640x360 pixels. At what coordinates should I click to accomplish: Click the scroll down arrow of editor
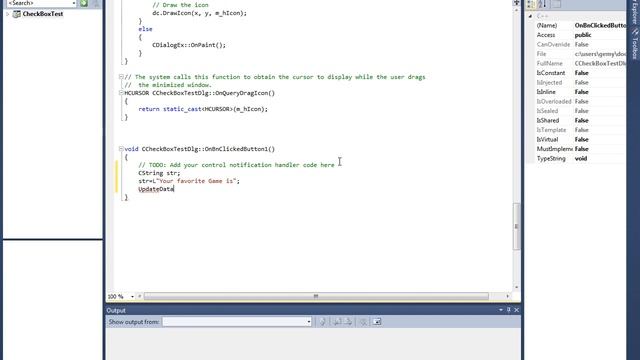tap(516, 288)
